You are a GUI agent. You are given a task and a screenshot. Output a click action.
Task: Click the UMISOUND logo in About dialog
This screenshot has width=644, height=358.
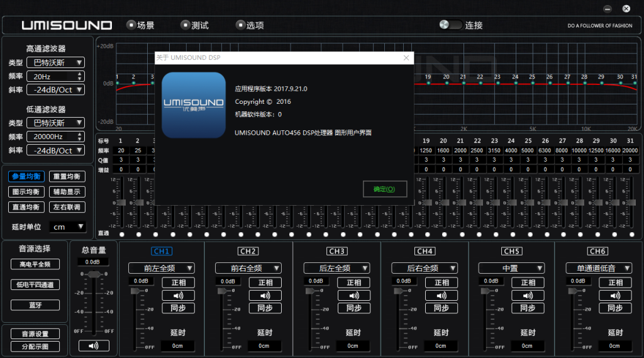point(194,105)
